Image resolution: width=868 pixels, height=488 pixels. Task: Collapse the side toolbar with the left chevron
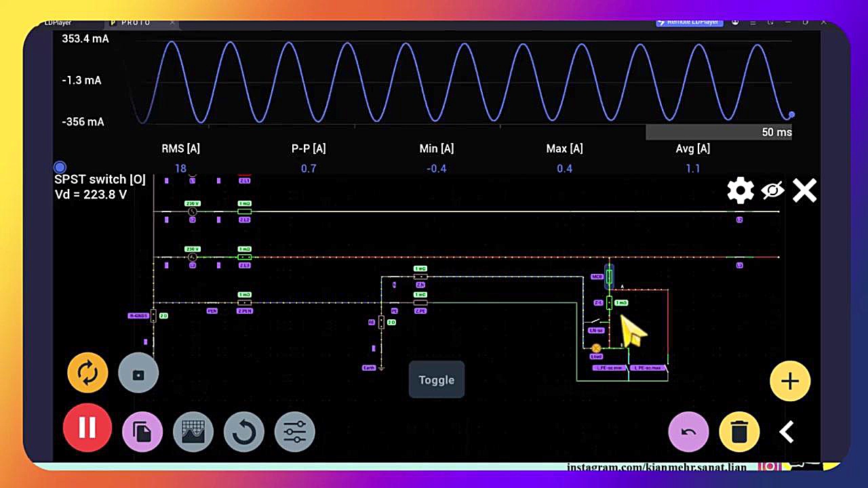click(787, 432)
